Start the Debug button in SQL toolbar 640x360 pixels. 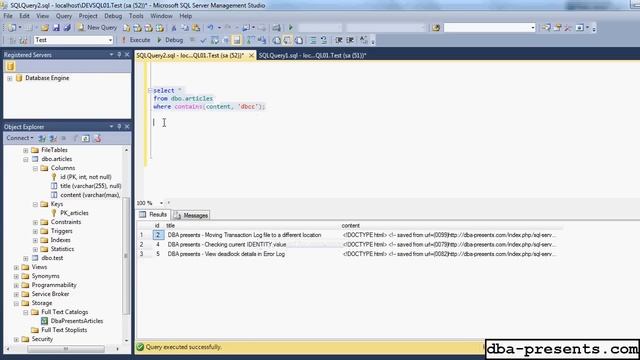[x=170, y=40]
